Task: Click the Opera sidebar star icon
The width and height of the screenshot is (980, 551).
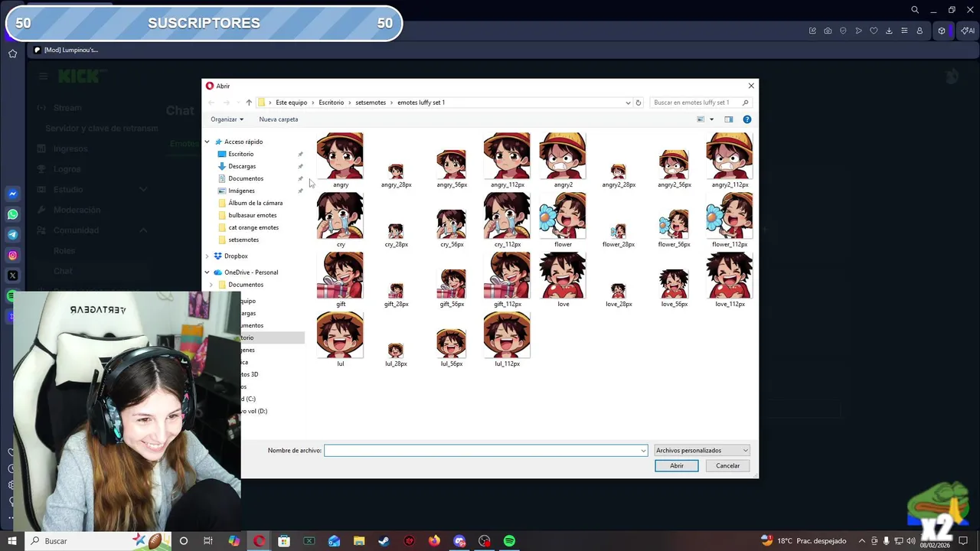Action: coord(12,54)
